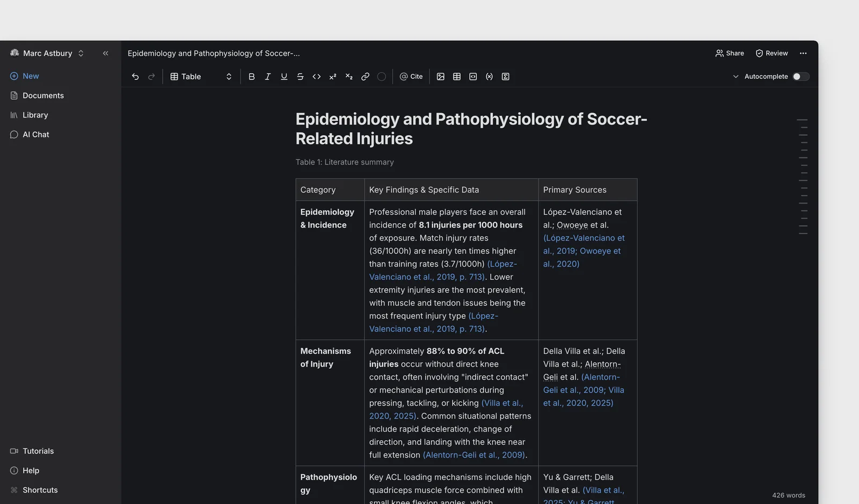Apply superscript formatting

click(x=333, y=77)
